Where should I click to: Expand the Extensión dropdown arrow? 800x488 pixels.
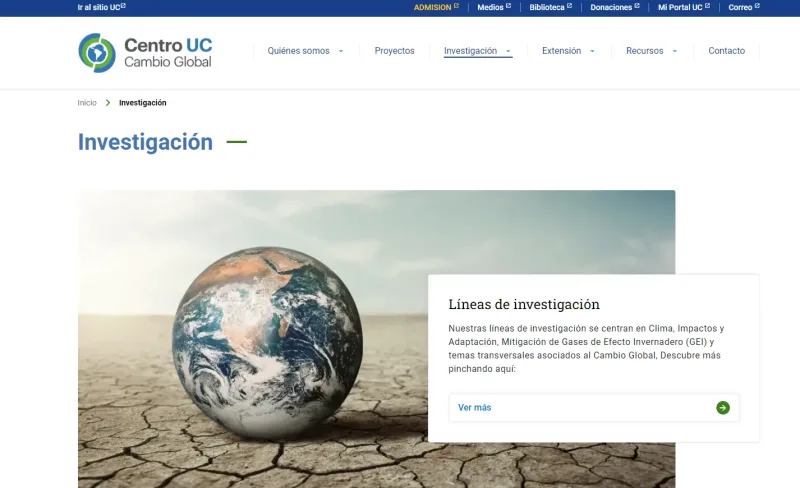(x=592, y=51)
